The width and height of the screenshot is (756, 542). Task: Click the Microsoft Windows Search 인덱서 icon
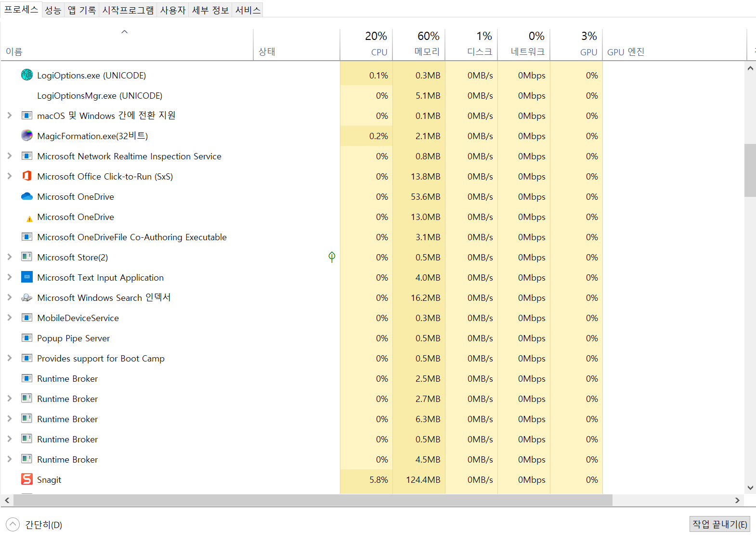click(27, 297)
